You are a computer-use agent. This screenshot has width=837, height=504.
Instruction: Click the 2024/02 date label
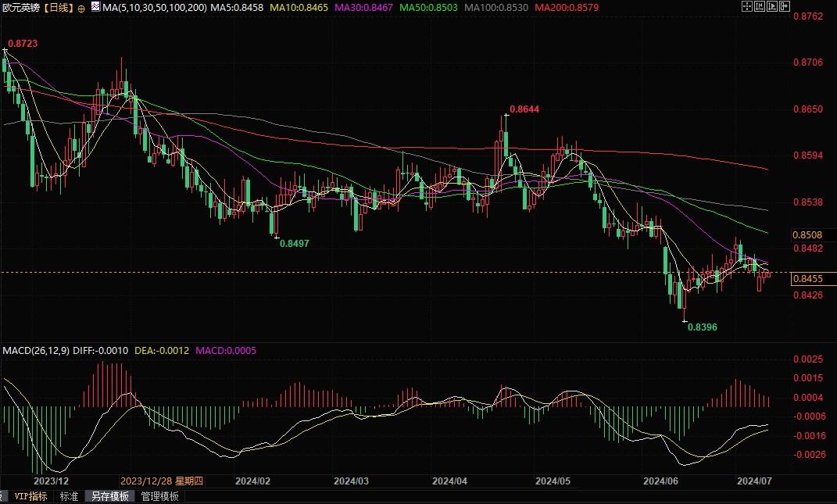pyautogui.click(x=252, y=481)
